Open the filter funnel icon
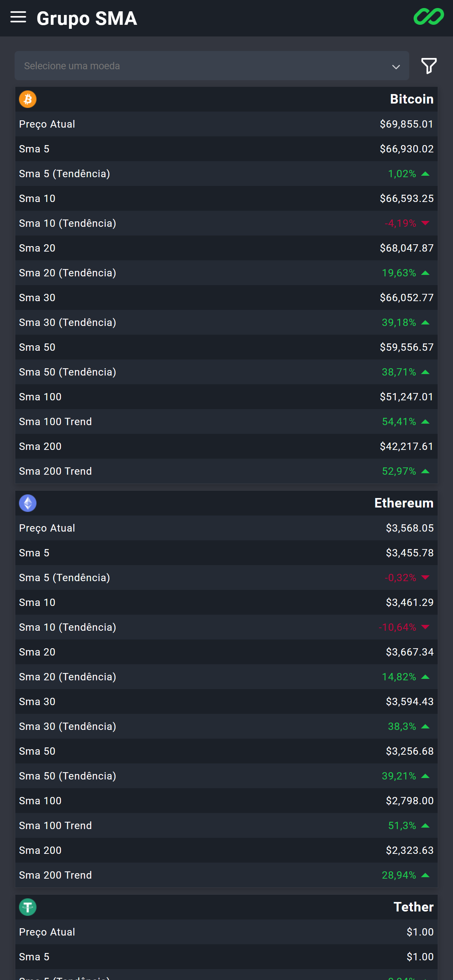 (429, 66)
